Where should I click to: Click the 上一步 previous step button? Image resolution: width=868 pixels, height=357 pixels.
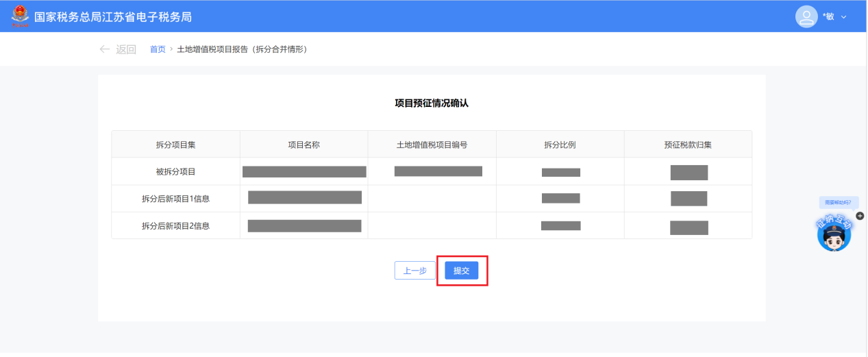[414, 271]
